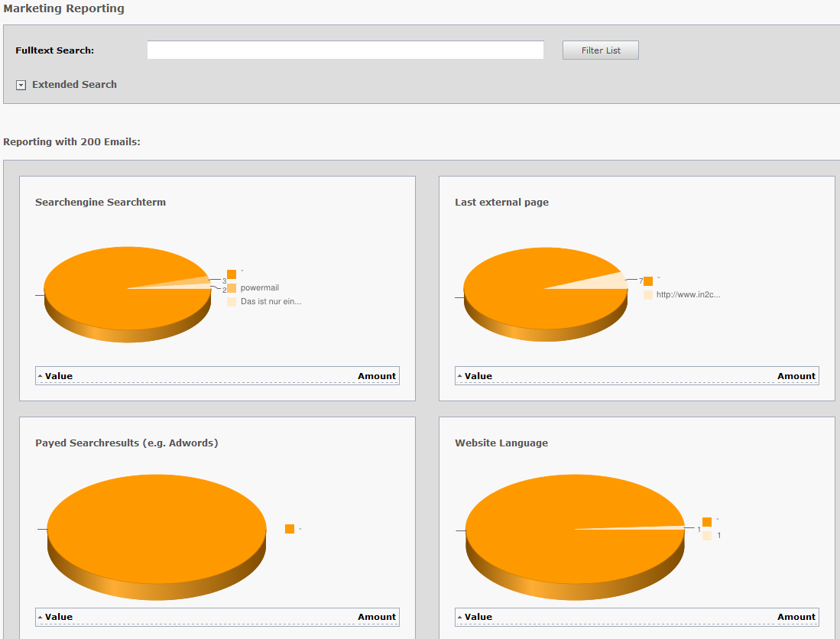Click Amount header in Payed Searchresults table

tap(376, 617)
